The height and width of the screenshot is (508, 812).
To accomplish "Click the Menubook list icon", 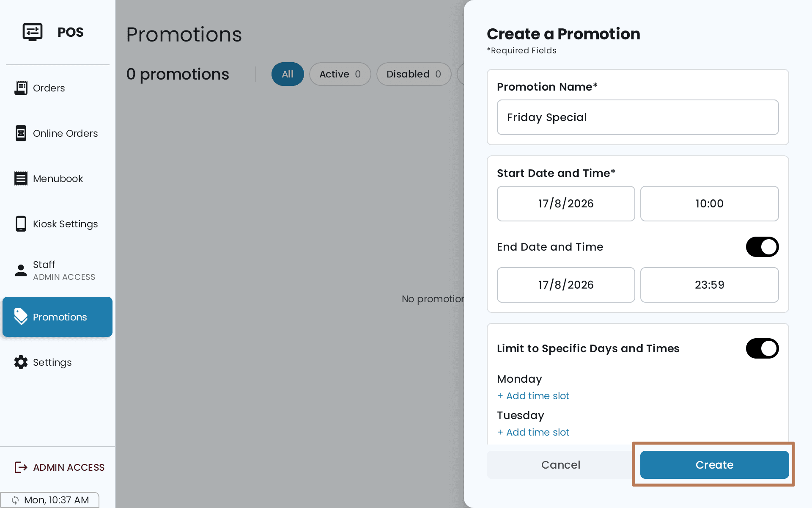I will pos(21,179).
